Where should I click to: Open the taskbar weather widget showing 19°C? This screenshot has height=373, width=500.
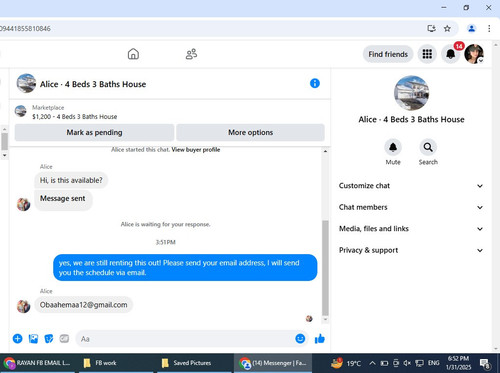346,363
